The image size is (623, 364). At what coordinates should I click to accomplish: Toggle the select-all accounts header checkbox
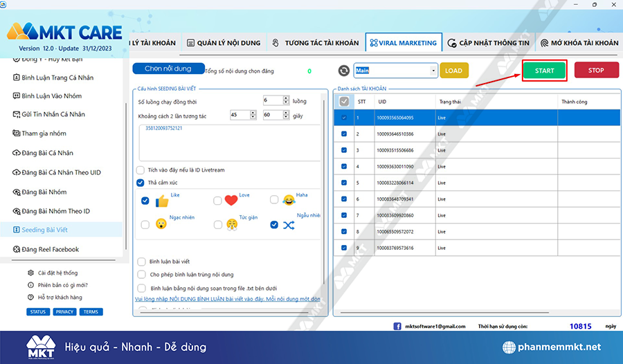[x=344, y=102]
